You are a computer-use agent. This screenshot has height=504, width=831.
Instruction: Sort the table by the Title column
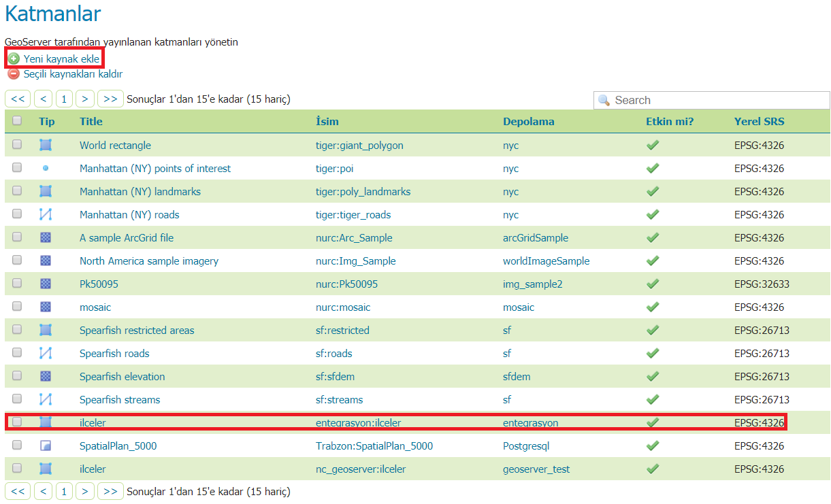[91, 122]
